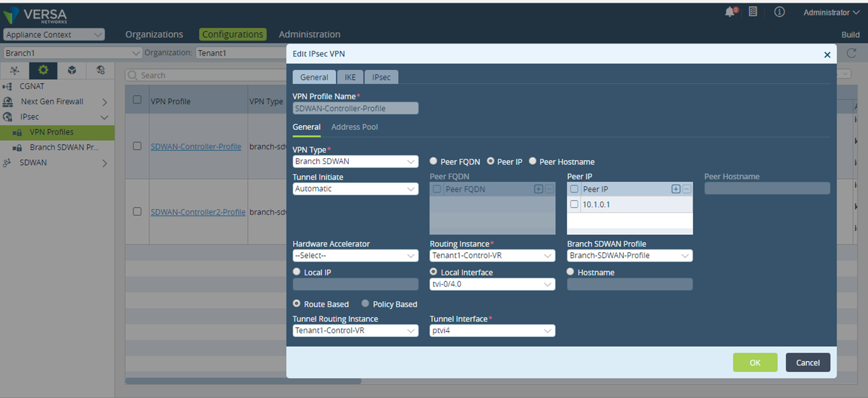Image resolution: width=868 pixels, height=398 pixels.
Task: Remove Peer IP entry with minus icon
Action: 687,189
